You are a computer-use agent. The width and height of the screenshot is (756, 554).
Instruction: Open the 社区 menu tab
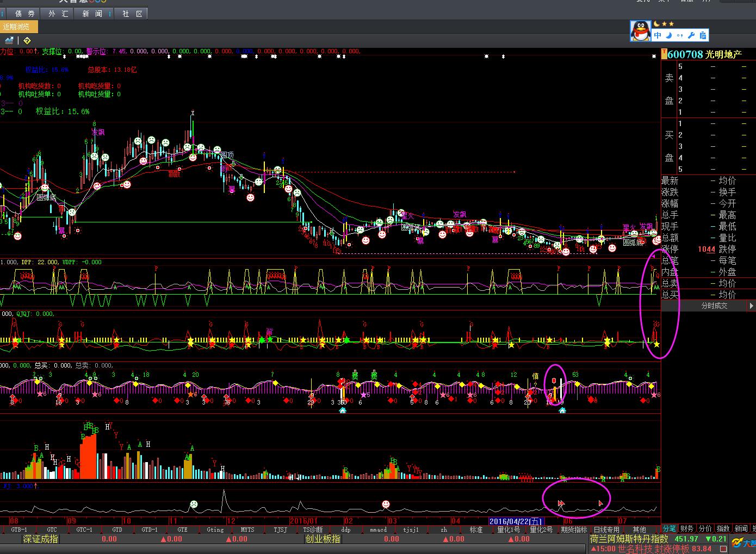pyautogui.click(x=132, y=14)
